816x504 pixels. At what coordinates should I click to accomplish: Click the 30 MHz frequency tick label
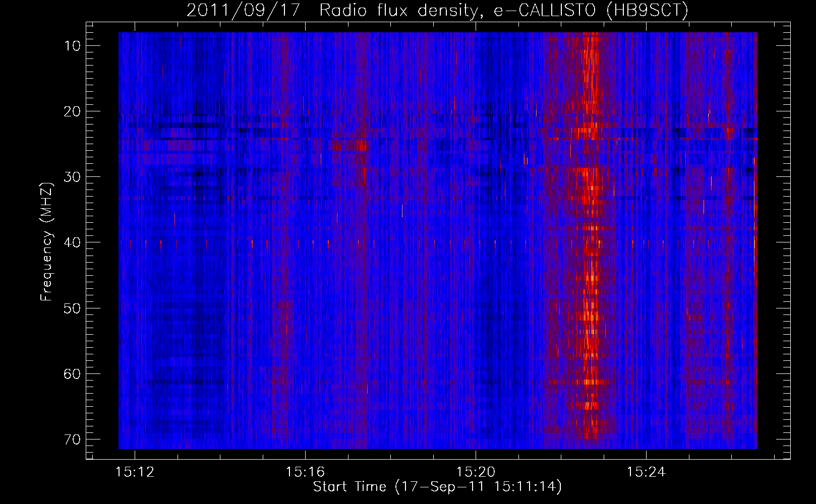pos(72,177)
